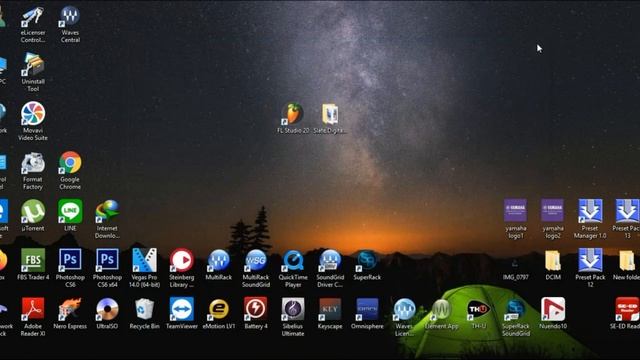Launch TeamViewer desktop icon
Screen dimensions: 640x360
coord(182,309)
